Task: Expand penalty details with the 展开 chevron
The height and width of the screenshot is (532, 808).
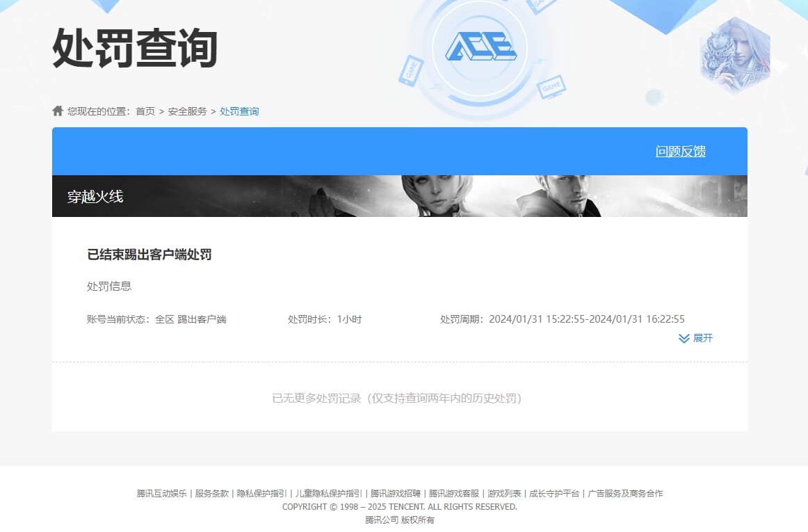Action: (x=695, y=338)
